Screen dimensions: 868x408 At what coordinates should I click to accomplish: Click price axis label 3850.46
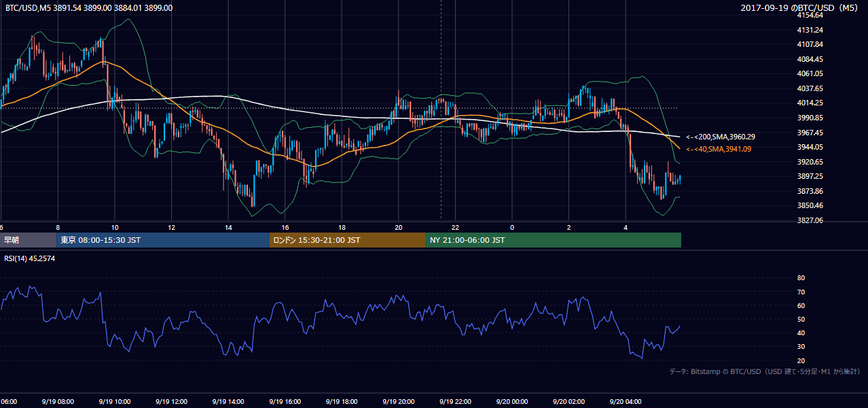pyautogui.click(x=810, y=205)
